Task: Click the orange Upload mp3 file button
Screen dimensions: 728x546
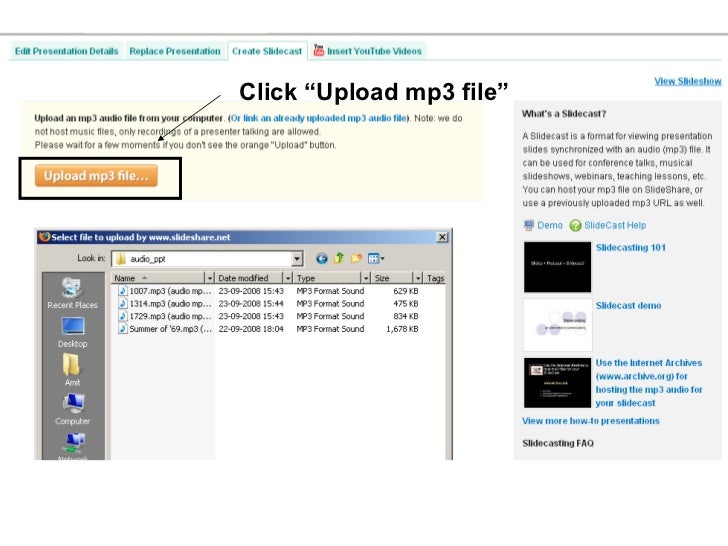Action: pos(96,176)
